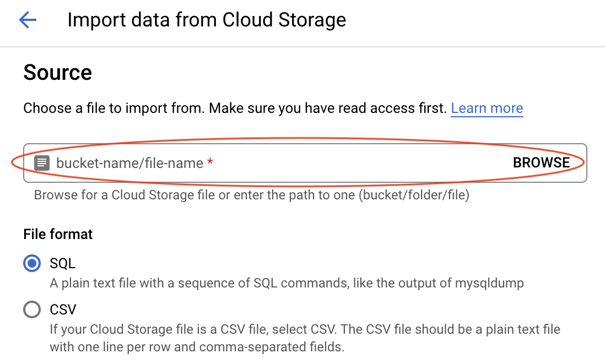
Task: Tap the text file icon beside bucket-name/file-name
Action: (41, 162)
